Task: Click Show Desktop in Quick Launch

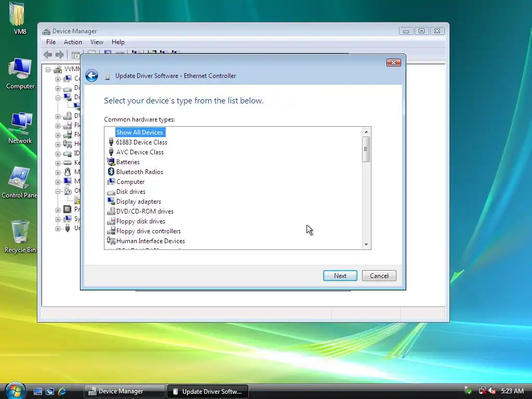Action: click(x=37, y=391)
